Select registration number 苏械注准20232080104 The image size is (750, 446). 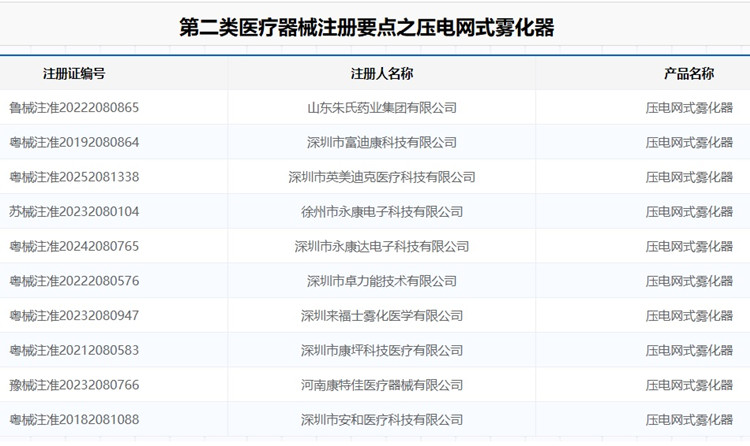tap(74, 212)
